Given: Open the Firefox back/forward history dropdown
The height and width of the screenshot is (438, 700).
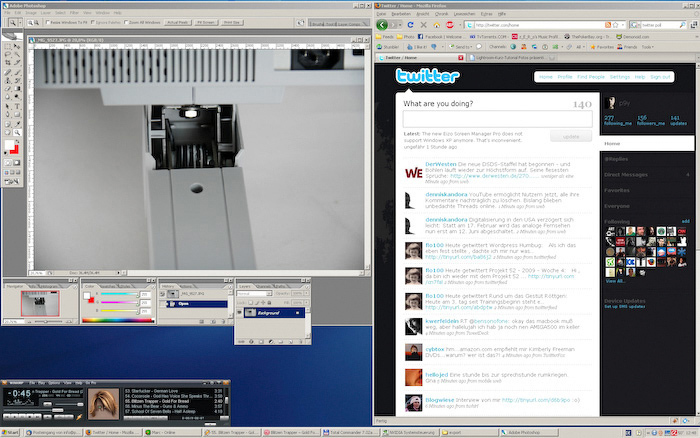Looking at the screenshot, I should tap(400, 25).
